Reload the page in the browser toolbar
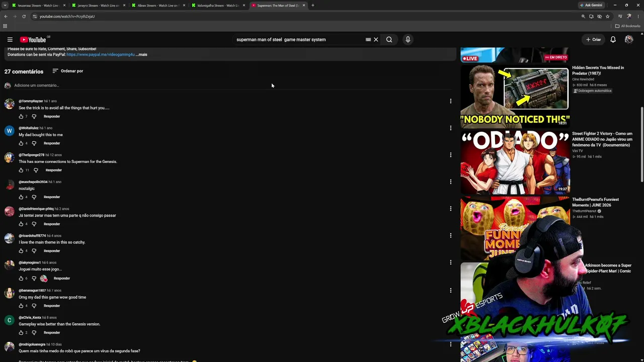644x362 pixels. [24, 17]
